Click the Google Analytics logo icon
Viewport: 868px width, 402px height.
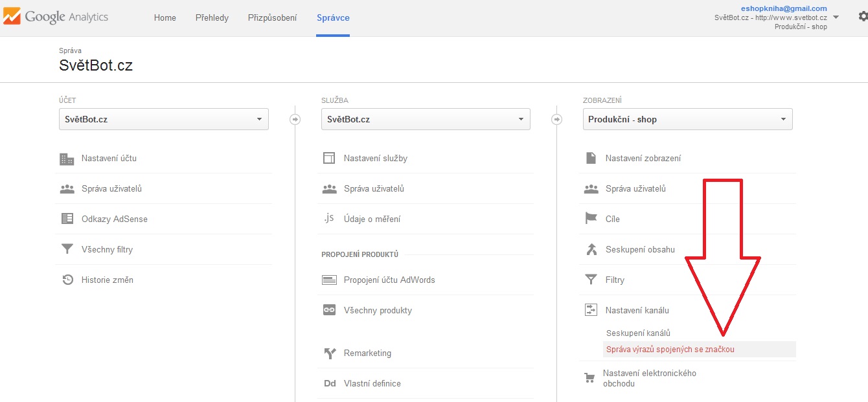point(11,17)
